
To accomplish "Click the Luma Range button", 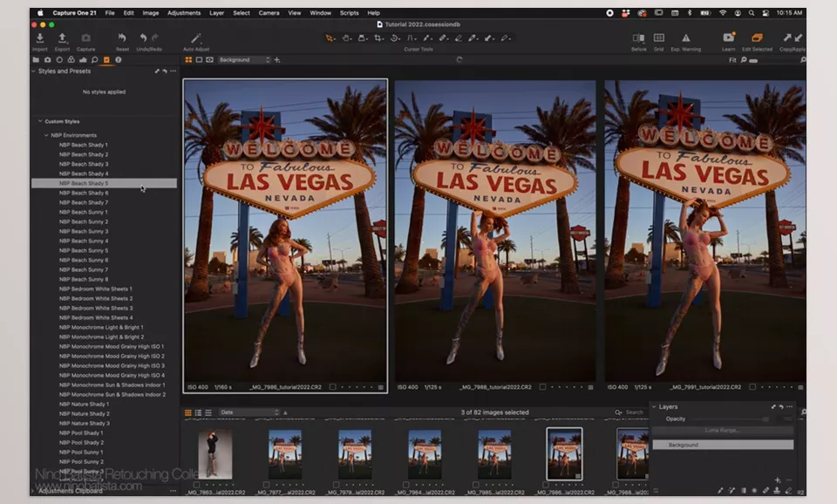I will pyautogui.click(x=724, y=432).
